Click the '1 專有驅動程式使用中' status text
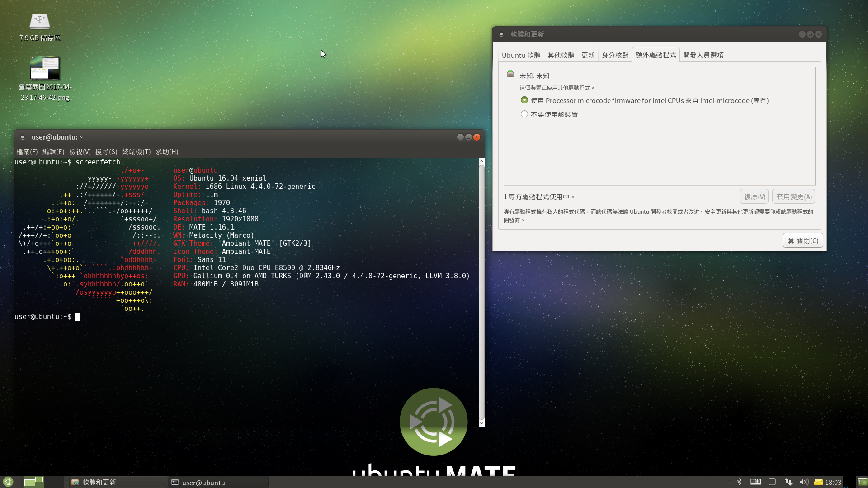868x488 pixels. [539, 197]
